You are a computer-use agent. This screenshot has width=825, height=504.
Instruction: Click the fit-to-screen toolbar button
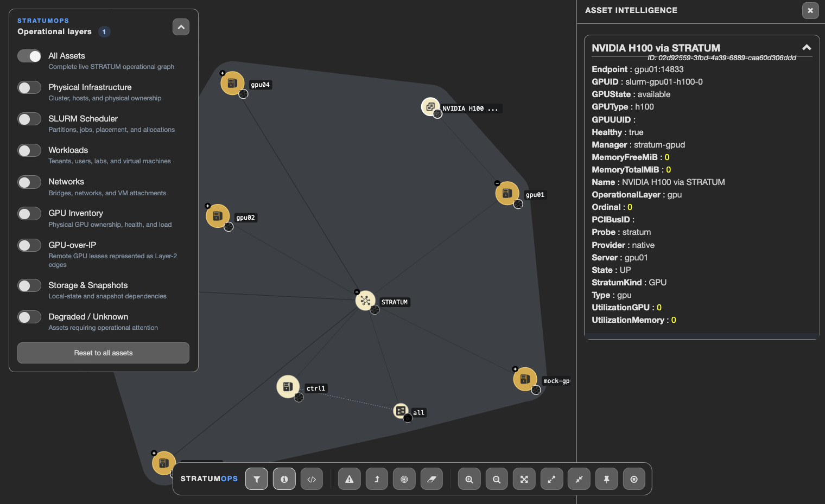(x=524, y=479)
